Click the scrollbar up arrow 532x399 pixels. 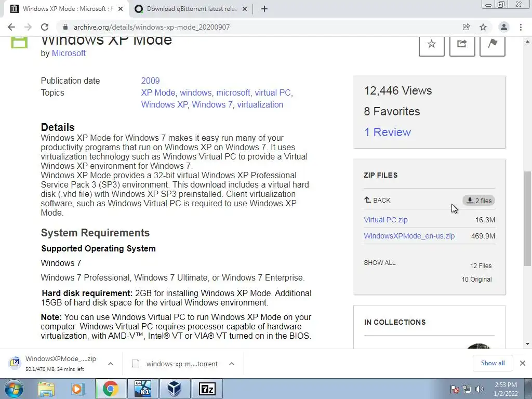tap(528, 42)
